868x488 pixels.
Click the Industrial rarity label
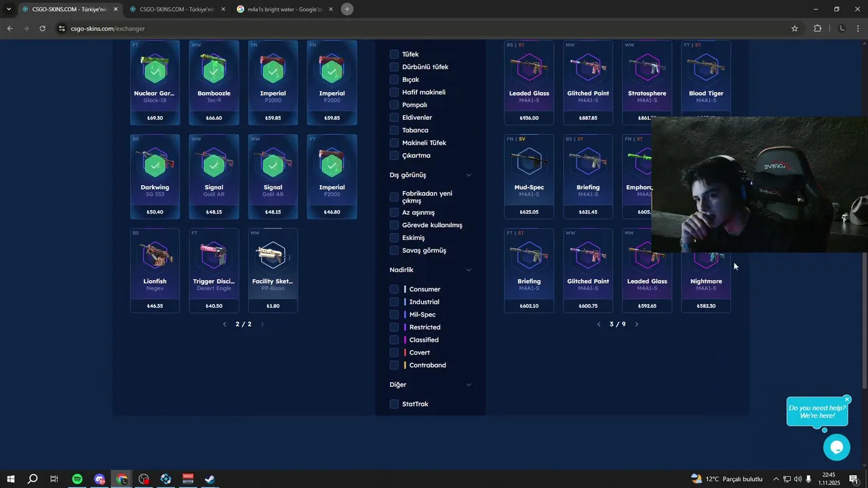(424, 302)
